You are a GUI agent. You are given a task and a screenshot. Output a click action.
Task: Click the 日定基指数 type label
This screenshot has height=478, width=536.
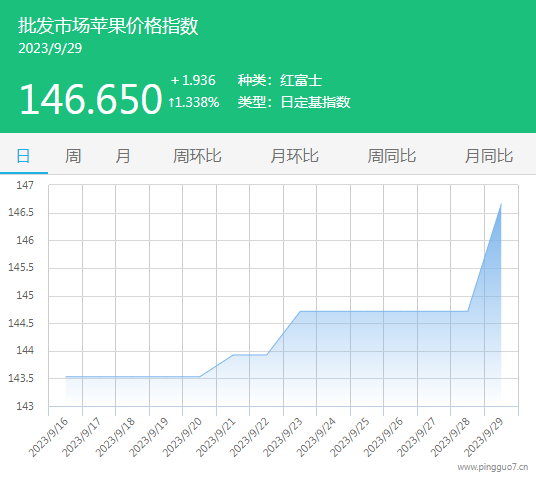pyautogui.click(x=316, y=102)
